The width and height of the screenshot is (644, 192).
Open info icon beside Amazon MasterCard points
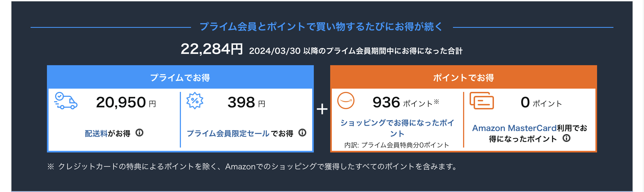click(x=567, y=138)
